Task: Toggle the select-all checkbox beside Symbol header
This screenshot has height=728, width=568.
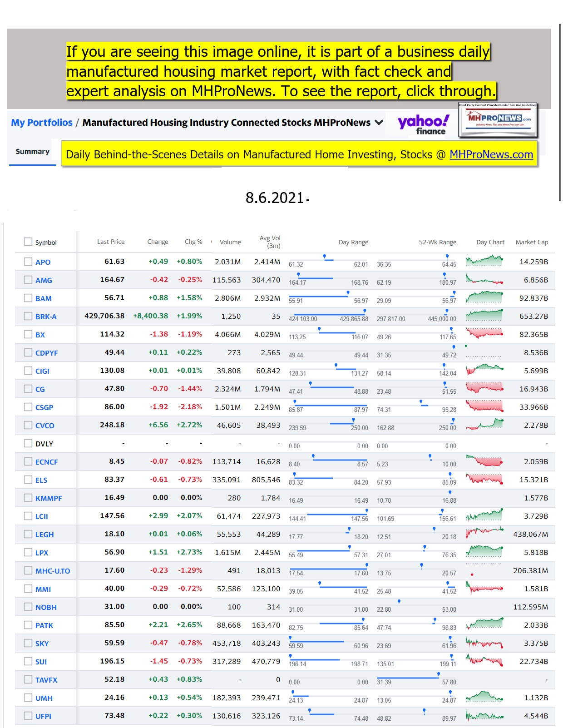Action: (28, 242)
